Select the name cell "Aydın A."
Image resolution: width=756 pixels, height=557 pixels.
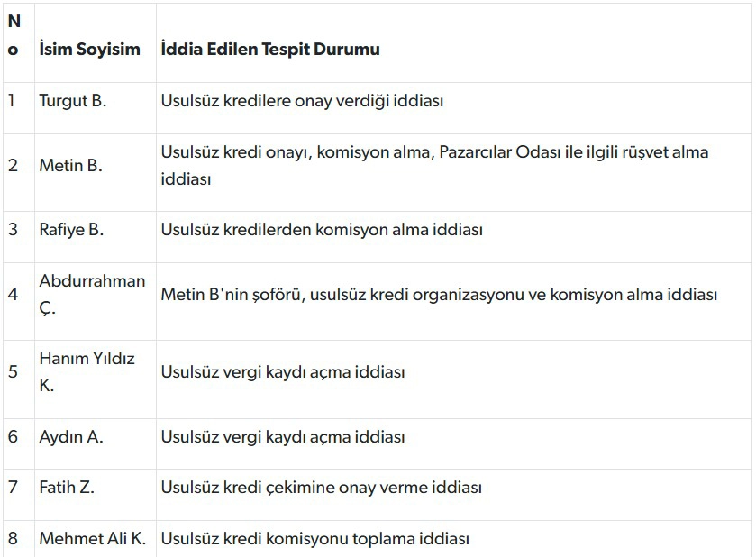[71, 437]
